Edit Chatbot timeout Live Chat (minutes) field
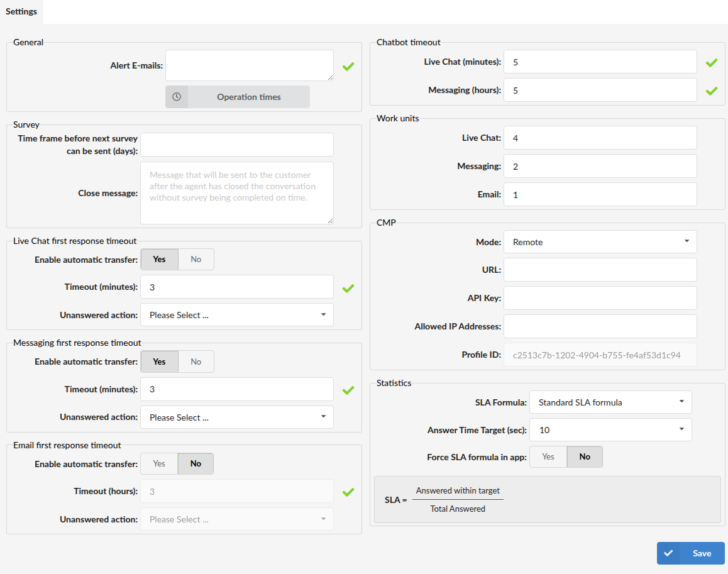The height and width of the screenshot is (574, 728). tap(600, 62)
